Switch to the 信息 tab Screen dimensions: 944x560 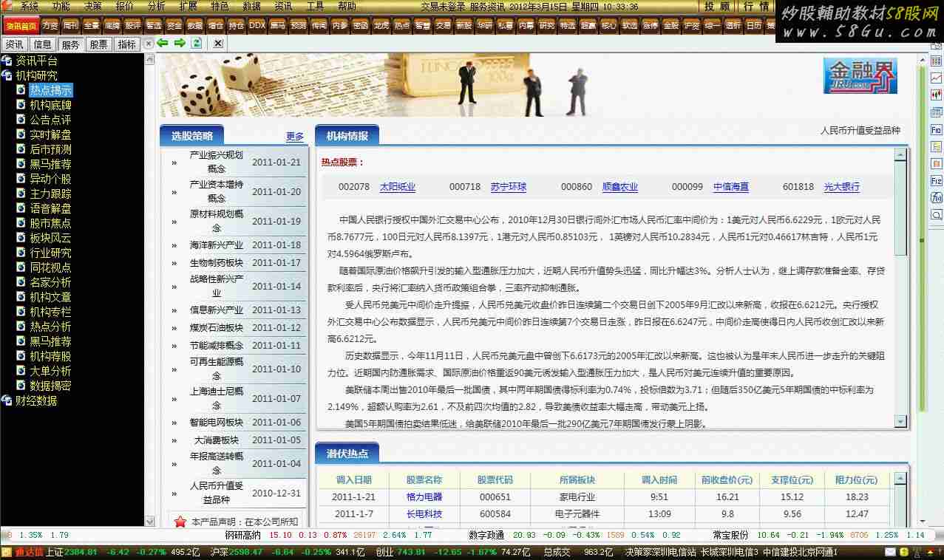click(43, 44)
